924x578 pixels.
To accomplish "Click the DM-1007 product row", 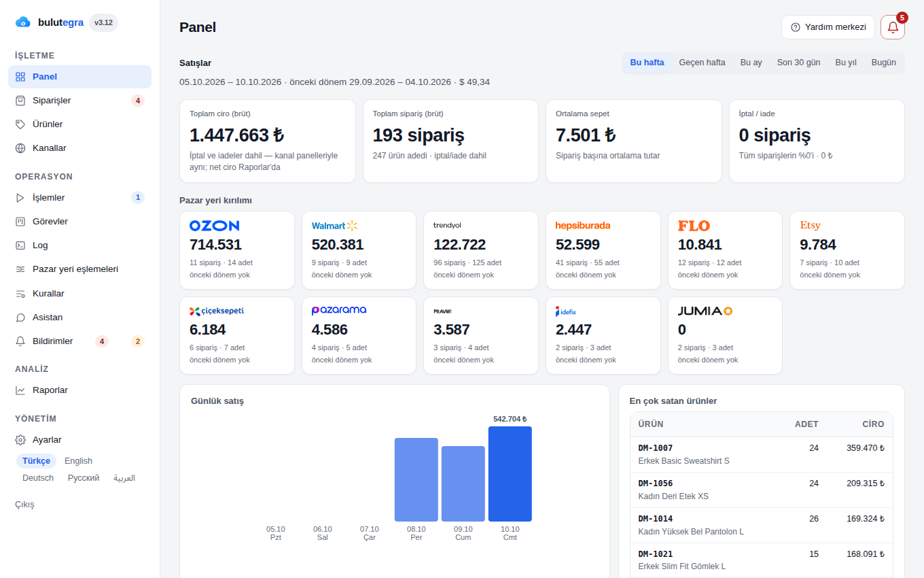I will click(761, 455).
